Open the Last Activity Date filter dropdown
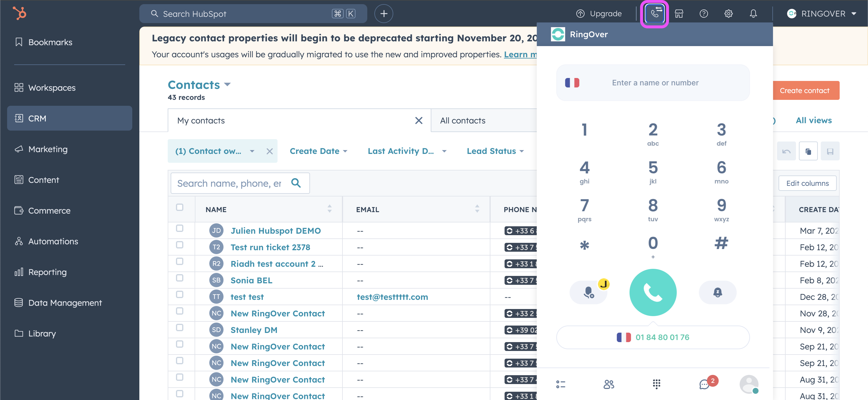Viewport: 868px width, 400px height. coord(407,151)
